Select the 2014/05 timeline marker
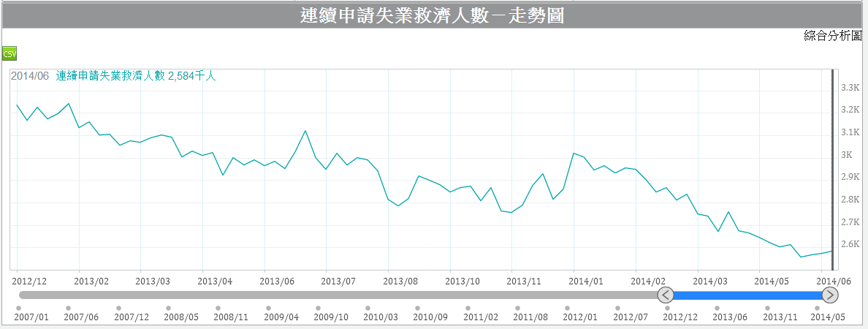Screen dimensions: 868x329 (x=817, y=308)
